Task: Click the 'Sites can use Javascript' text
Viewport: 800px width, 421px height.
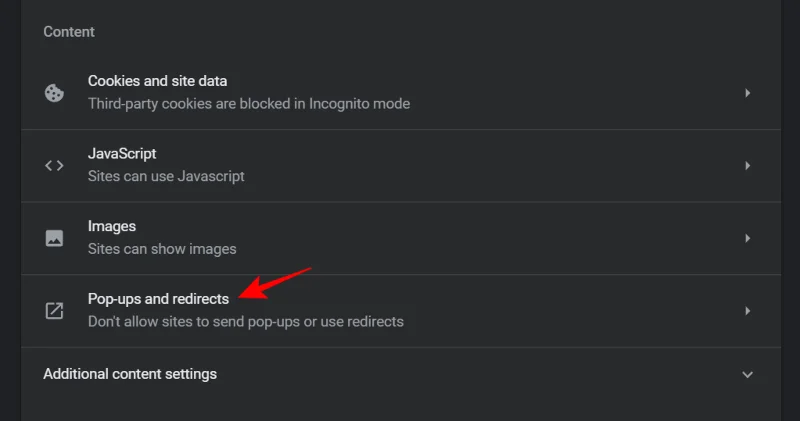Action: (166, 176)
